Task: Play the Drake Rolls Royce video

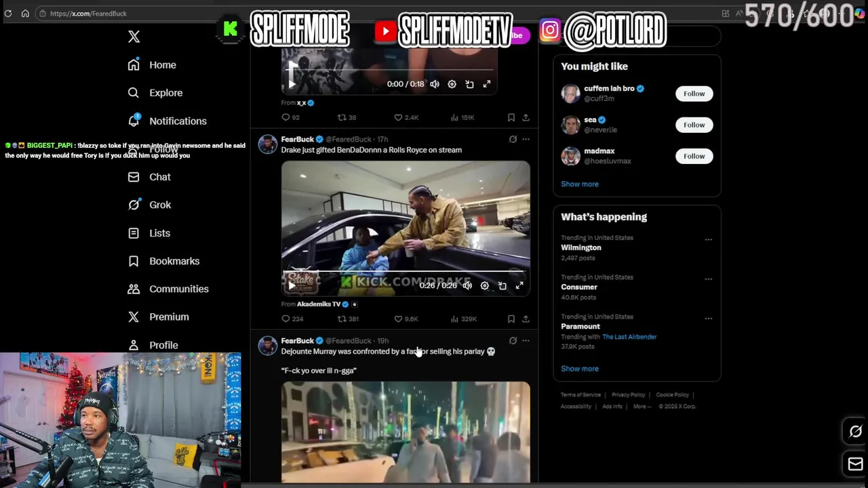Action: pos(292,285)
